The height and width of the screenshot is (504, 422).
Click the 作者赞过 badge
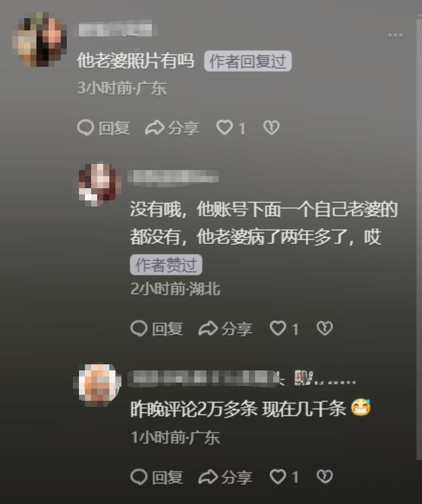click(166, 265)
